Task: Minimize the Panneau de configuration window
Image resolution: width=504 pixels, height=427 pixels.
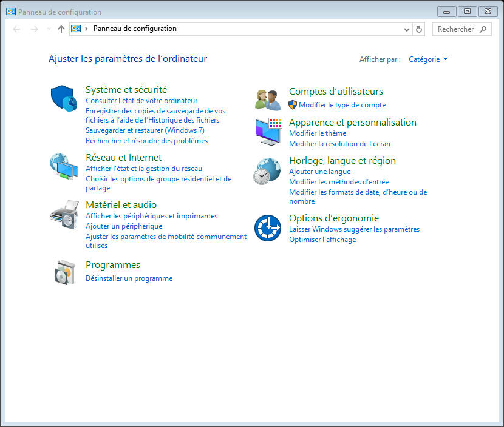Action: coord(446,12)
